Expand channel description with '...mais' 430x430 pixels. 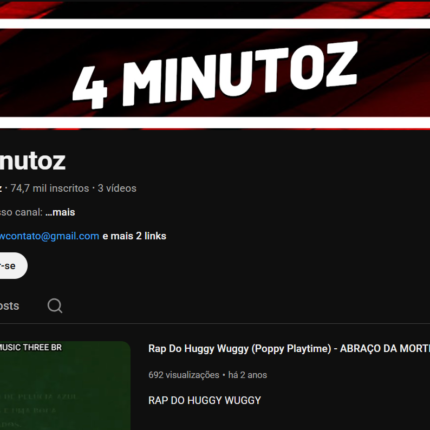tap(60, 212)
